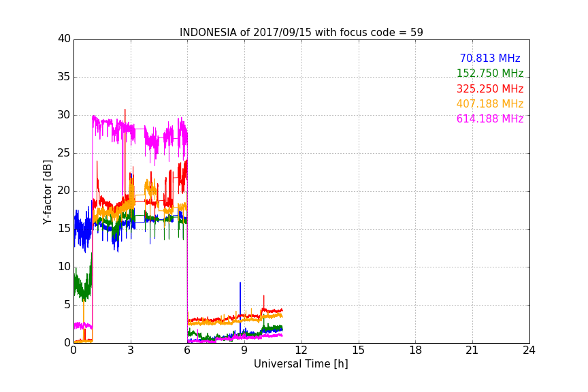Click the x-axis tick label 18
This screenshot has width=588, height=392.
point(416,350)
